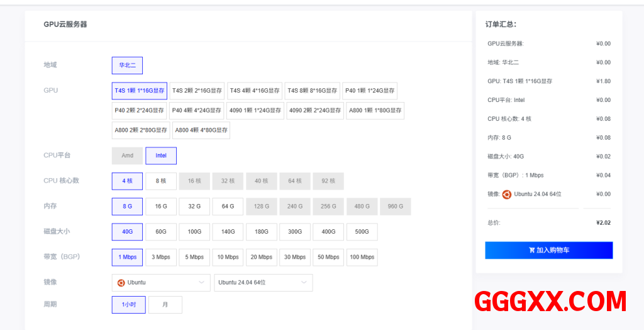Open the Ubuntu 24.04 64位 version dropdown
This screenshot has width=644, height=330.
[x=263, y=283]
